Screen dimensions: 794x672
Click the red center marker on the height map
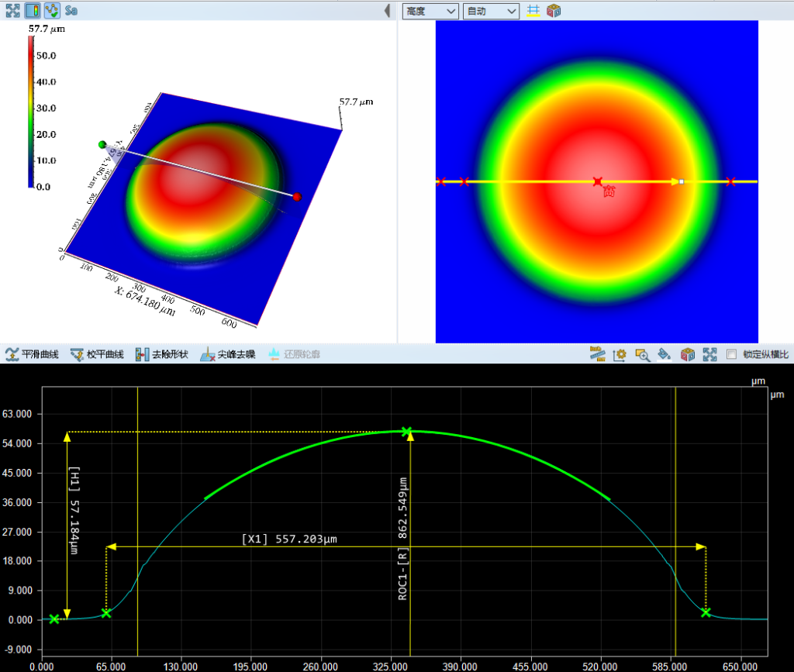(597, 181)
